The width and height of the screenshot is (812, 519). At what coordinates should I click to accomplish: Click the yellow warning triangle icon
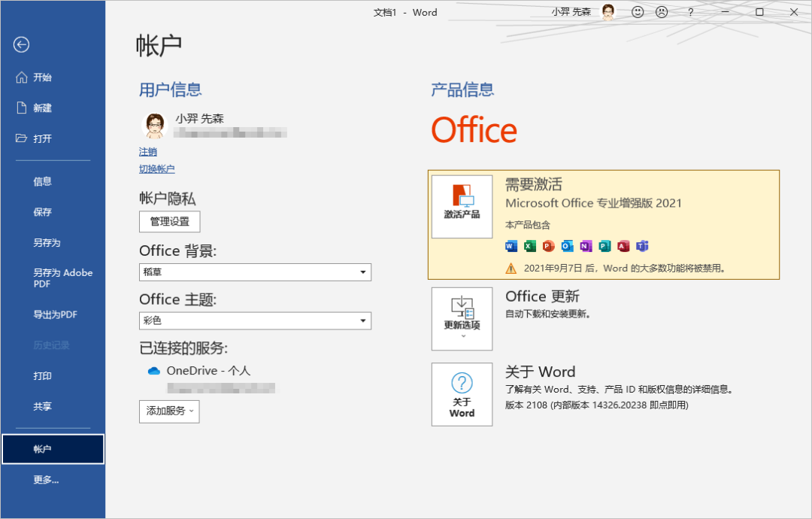(x=511, y=269)
